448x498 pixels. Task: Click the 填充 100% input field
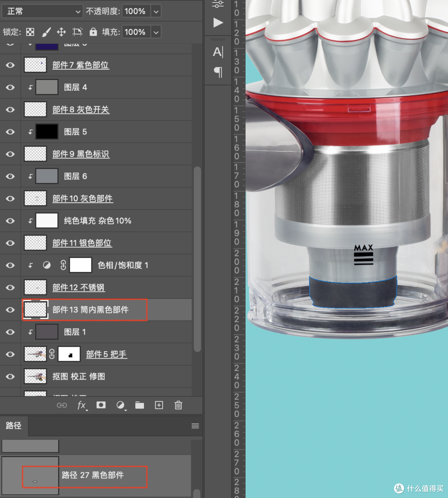(135, 32)
